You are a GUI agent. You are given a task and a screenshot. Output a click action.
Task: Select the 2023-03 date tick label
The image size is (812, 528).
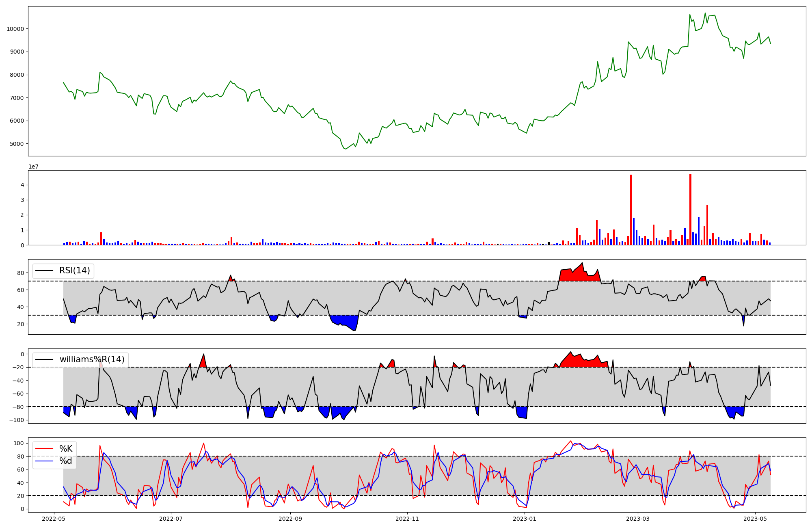[x=638, y=519]
